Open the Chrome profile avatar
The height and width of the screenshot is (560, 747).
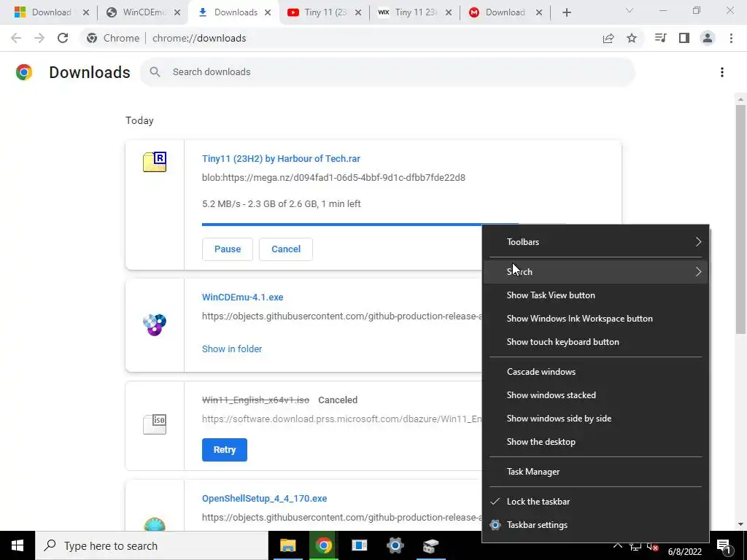click(708, 38)
